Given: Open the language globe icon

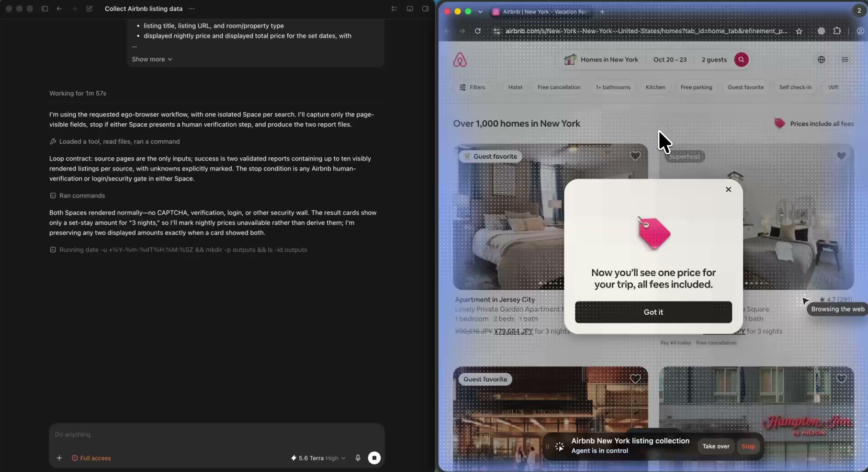Looking at the screenshot, I should pos(821,60).
